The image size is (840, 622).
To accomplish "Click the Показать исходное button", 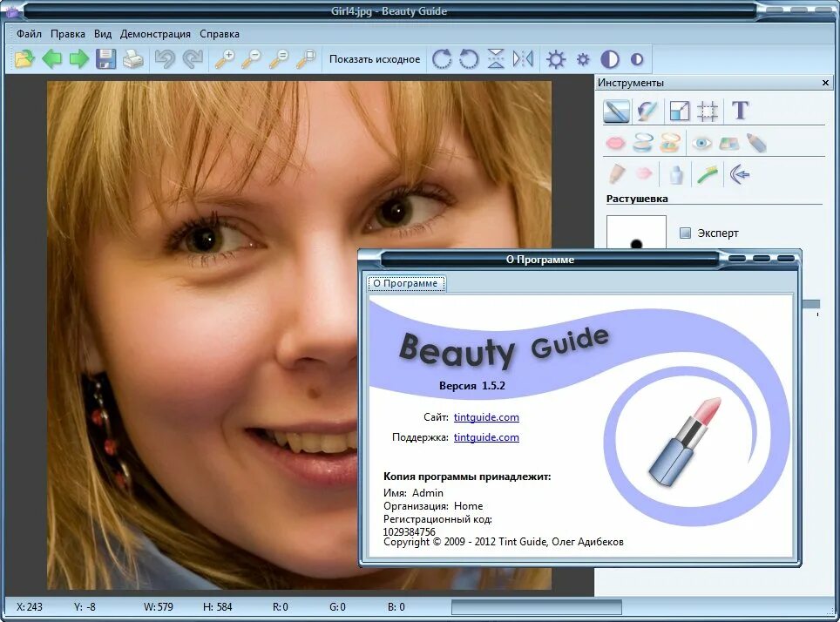I will coord(375,59).
